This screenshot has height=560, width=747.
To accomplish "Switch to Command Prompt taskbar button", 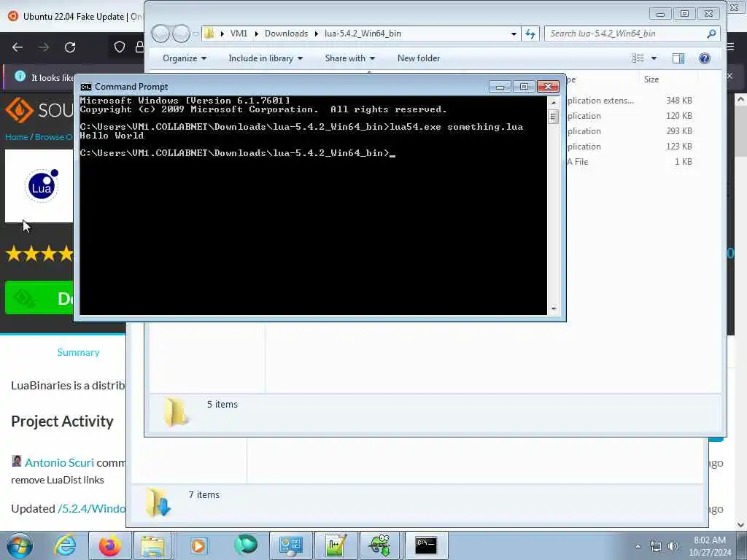I will (426, 545).
